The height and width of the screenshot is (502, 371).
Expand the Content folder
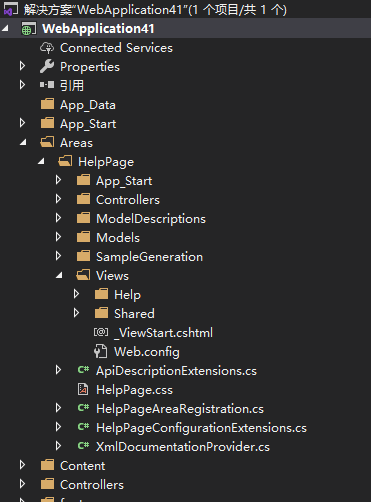click(22, 465)
